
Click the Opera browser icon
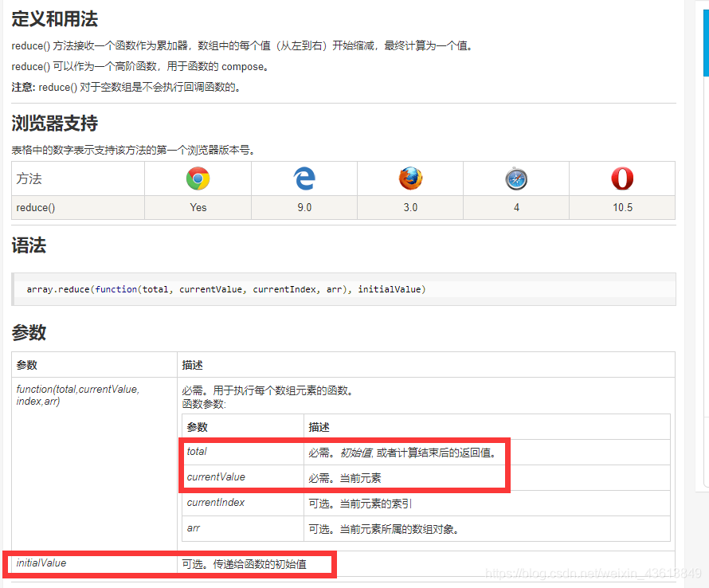click(621, 178)
